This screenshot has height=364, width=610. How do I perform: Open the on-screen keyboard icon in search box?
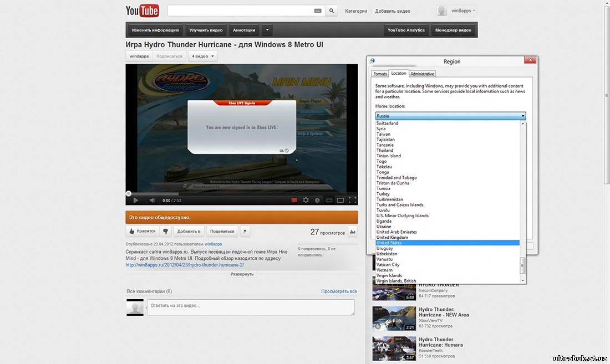pyautogui.click(x=317, y=11)
